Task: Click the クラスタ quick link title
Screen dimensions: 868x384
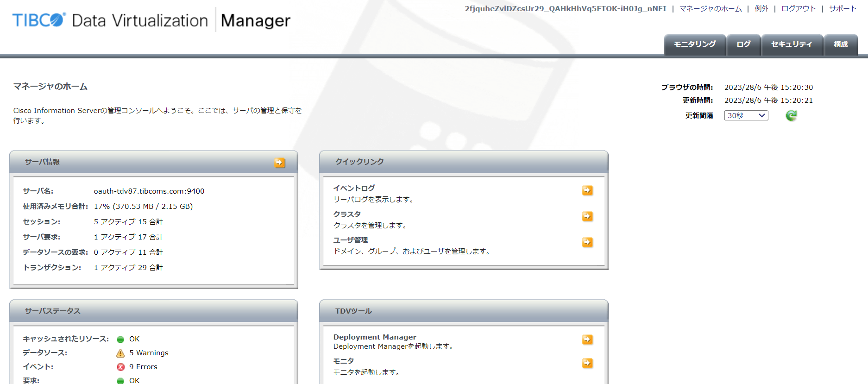Action: [347, 214]
